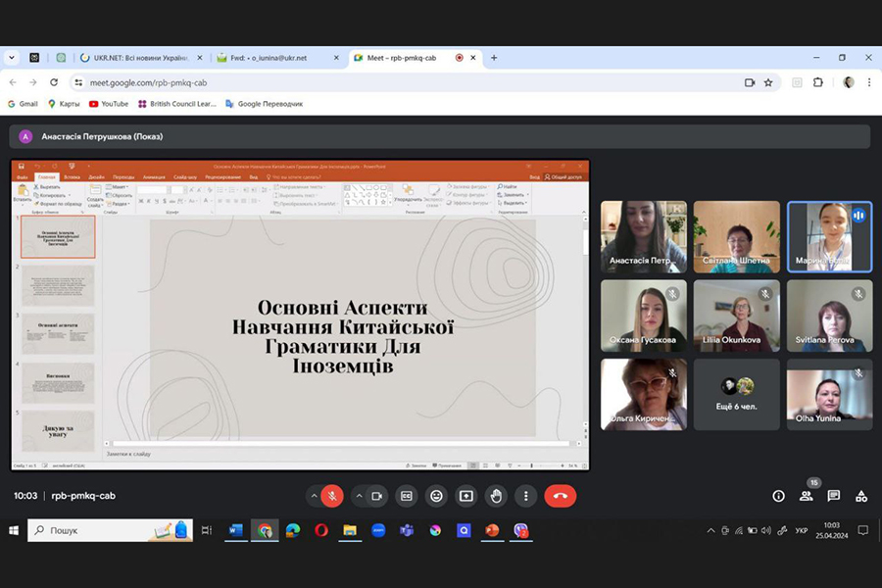Expand the camera video settings arrow
882x588 pixels.
[x=359, y=496]
